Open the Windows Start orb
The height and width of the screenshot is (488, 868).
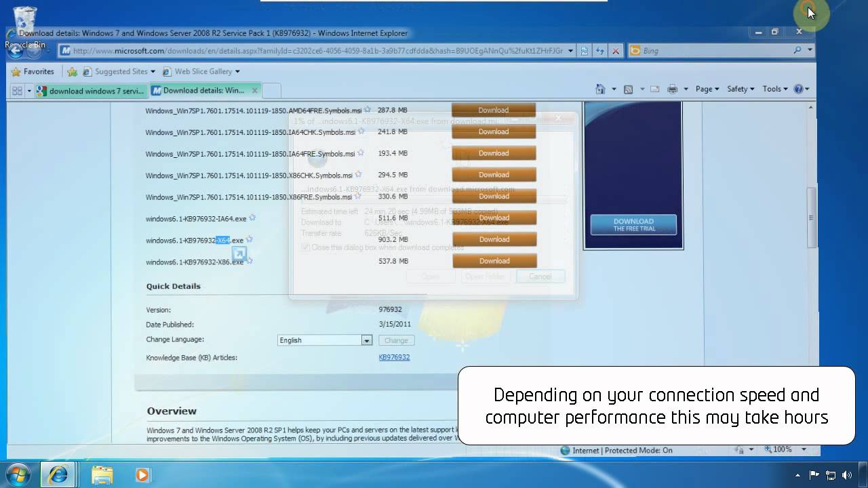pyautogui.click(x=18, y=474)
